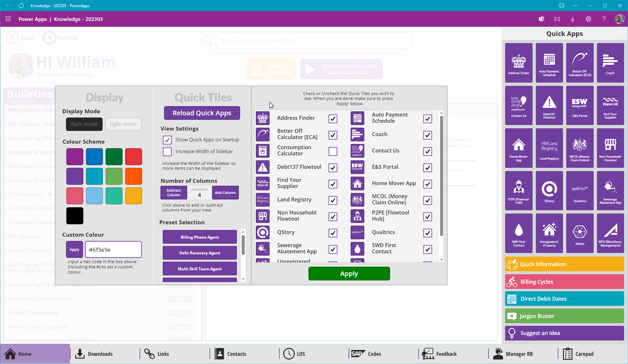Open the Home Mover App tile
Screen dimensions: 628x364
[x=519, y=148]
